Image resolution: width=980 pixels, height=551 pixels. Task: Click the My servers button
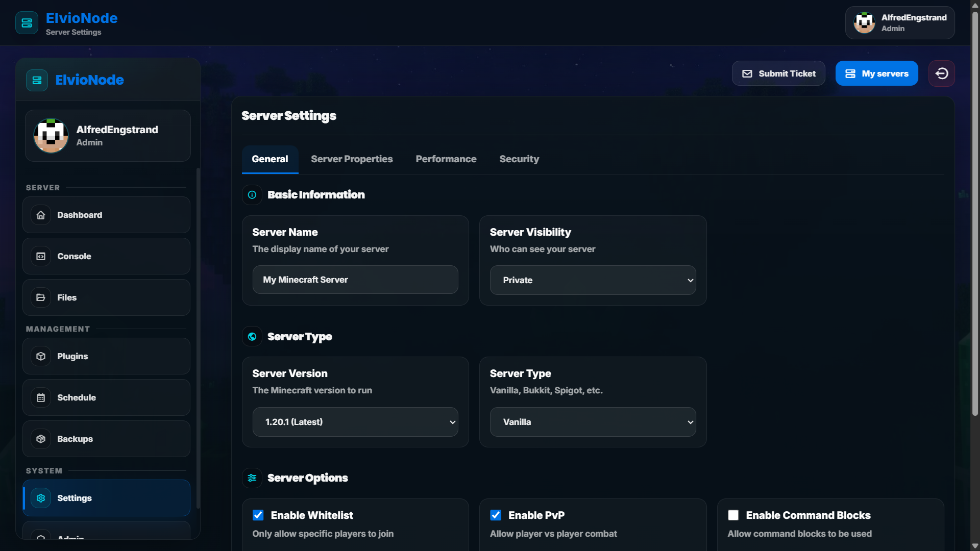point(876,73)
